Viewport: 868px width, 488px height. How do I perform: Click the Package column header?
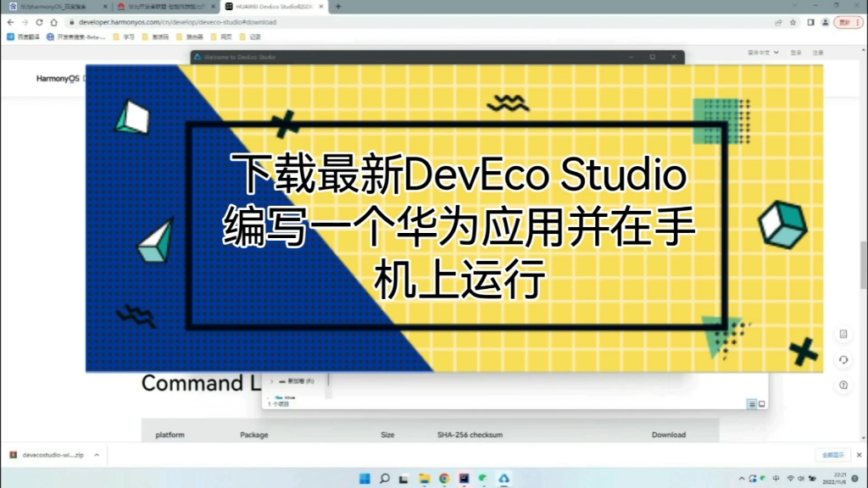tap(254, 435)
